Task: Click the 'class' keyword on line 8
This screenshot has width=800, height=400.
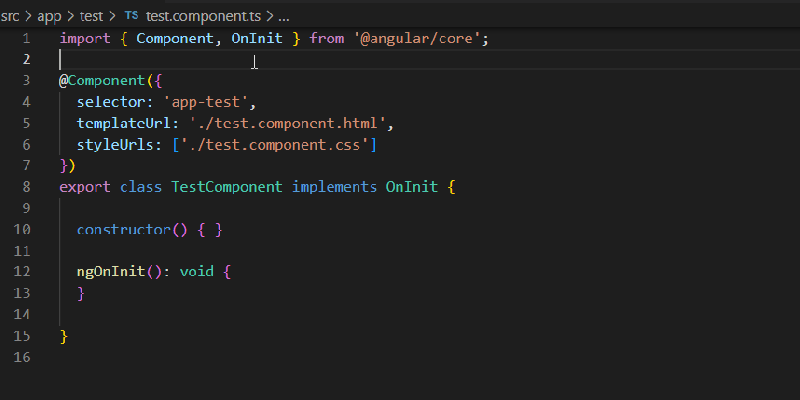Action: [x=141, y=187]
